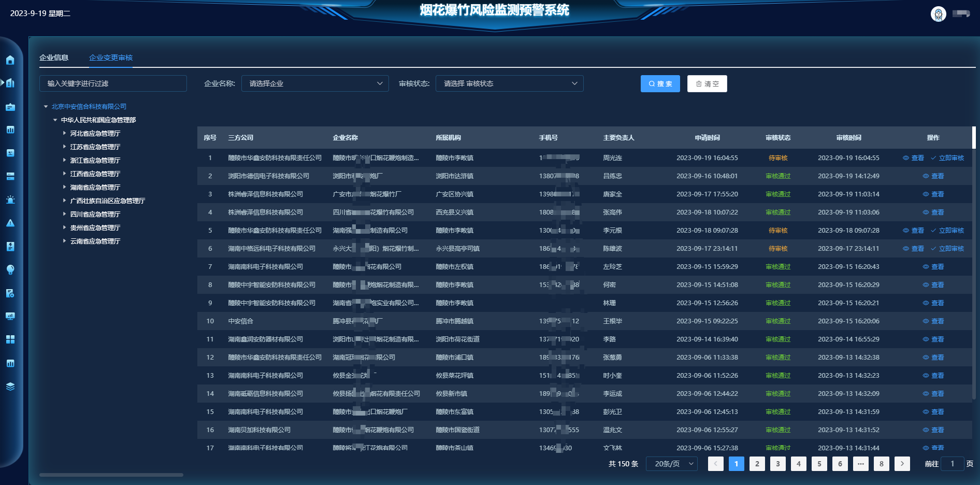The height and width of the screenshot is (485, 980).
Task: Collapse the 北京中安信合科技有限公司 tree node
Action: [x=46, y=107]
